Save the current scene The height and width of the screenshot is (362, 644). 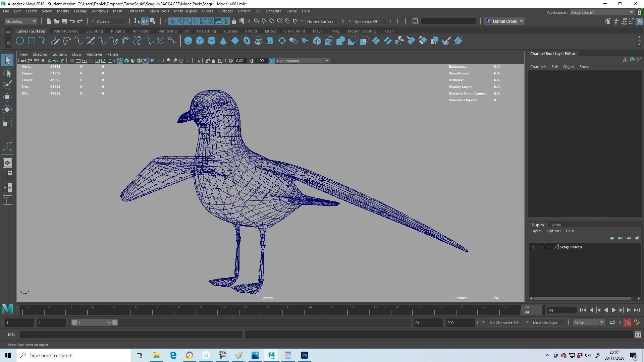(x=64, y=21)
